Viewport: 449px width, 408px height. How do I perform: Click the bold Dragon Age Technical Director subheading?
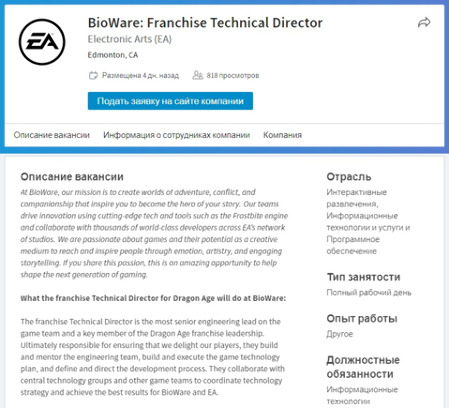[153, 298]
